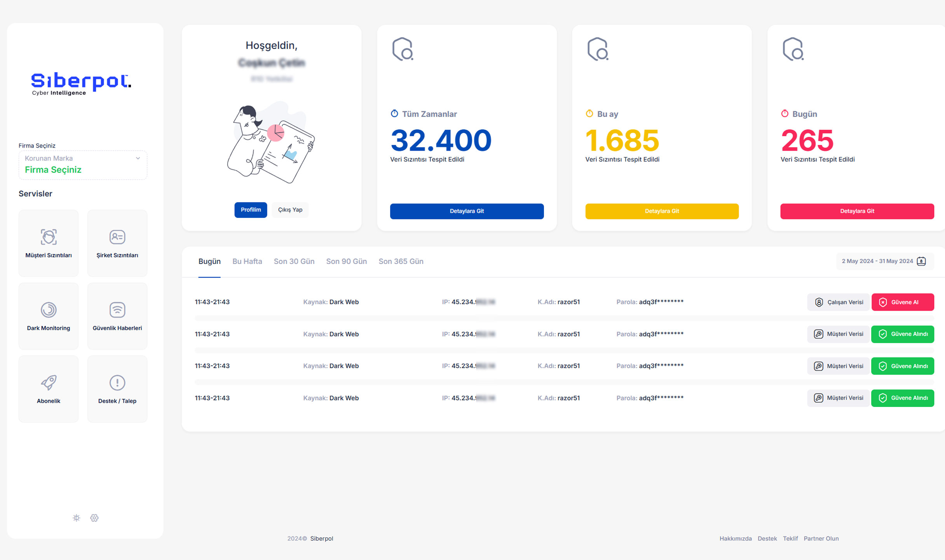Switch to the Son 90 Gün tab
The width and height of the screenshot is (945, 560).
pyautogui.click(x=346, y=261)
